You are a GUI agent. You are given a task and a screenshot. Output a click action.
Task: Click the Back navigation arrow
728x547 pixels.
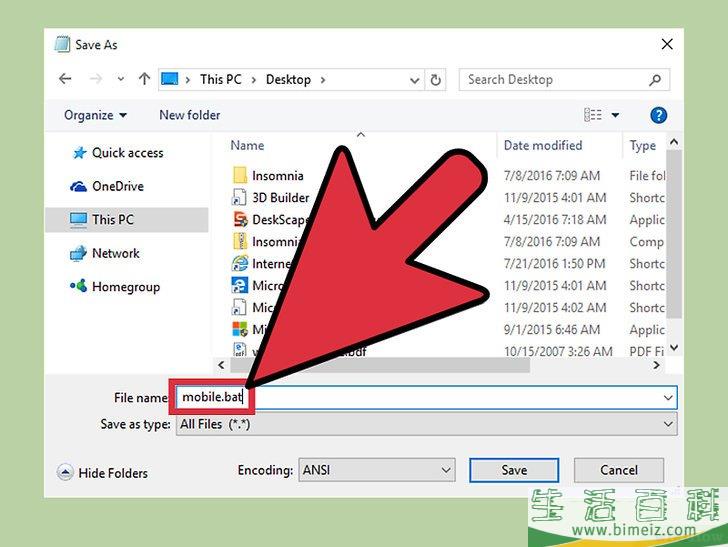tap(66, 80)
